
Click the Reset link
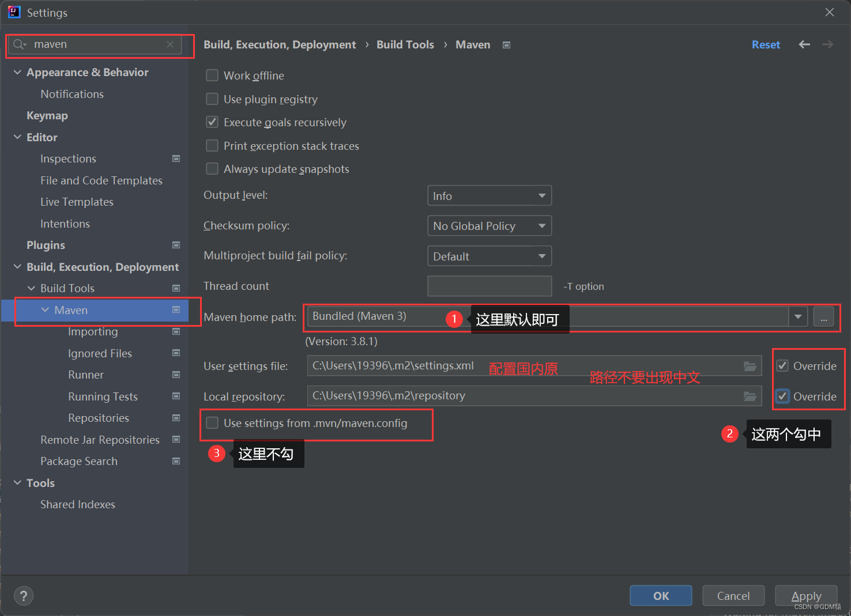click(x=766, y=44)
